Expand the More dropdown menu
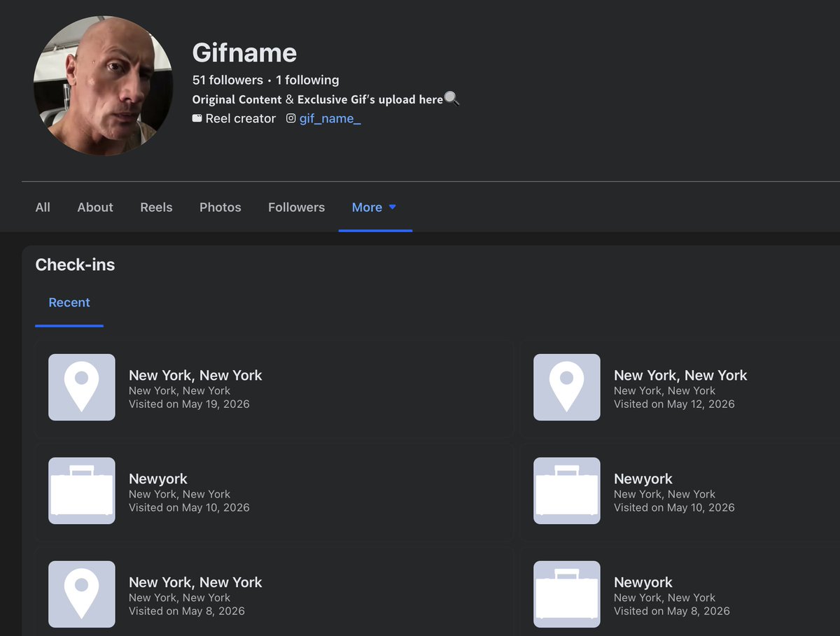 pos(374,207)
